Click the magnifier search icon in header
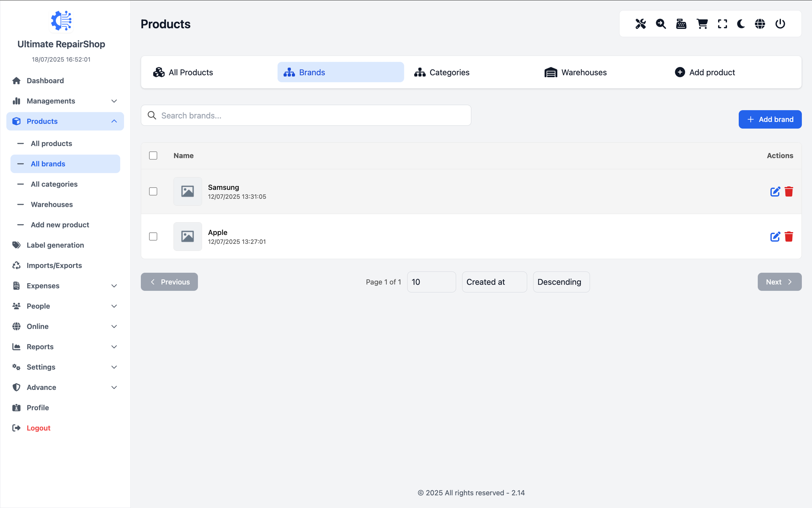The height and width of the screenshot is (508, 812). click(661, 24)
